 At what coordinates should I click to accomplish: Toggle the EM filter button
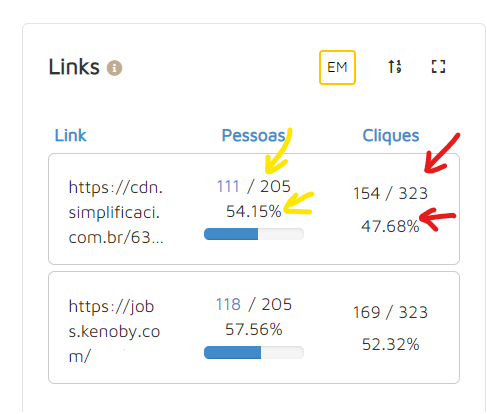(337, 67)
